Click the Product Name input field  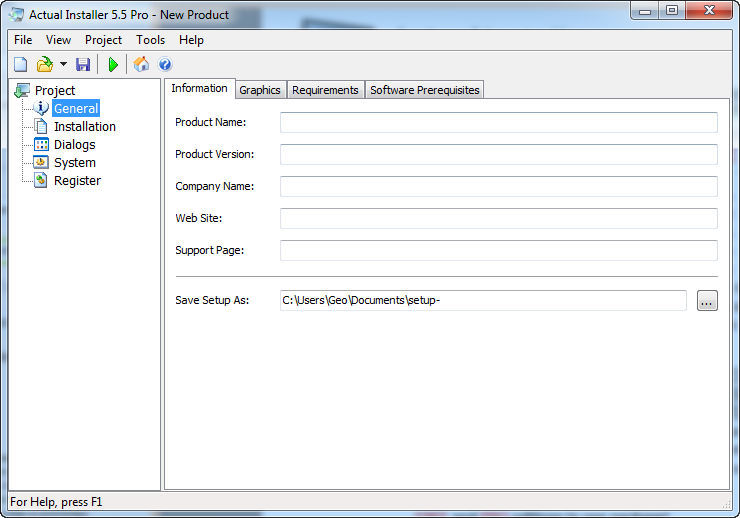[x=499, y=122]
